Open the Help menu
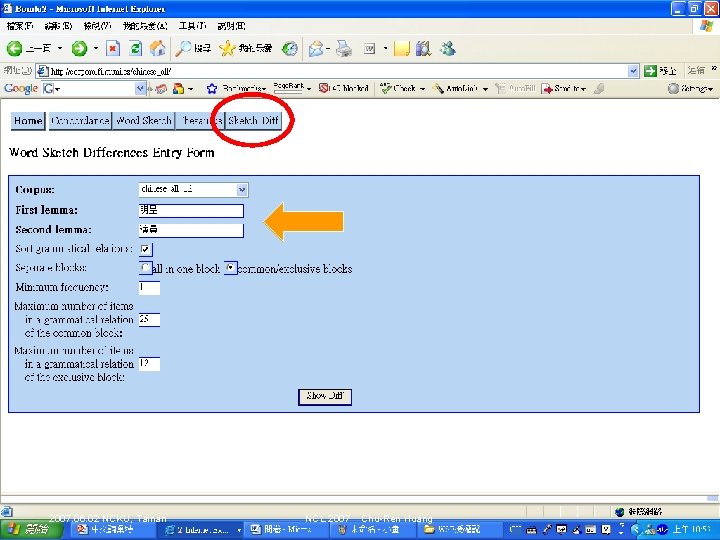 pyautogui.click(x=231, y=26)
